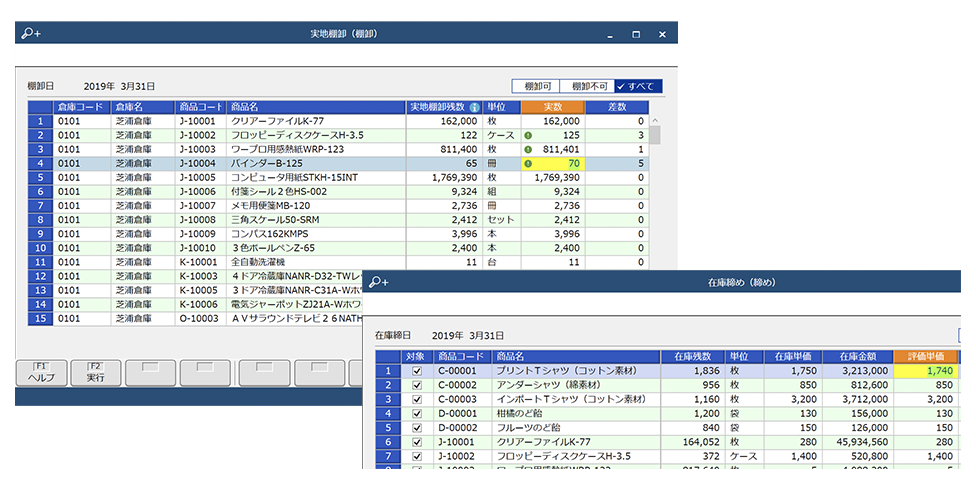Click product name コンピュータ用紙STKH-15INT
This screenshot has height=481, width=976.
coord(294,178)
